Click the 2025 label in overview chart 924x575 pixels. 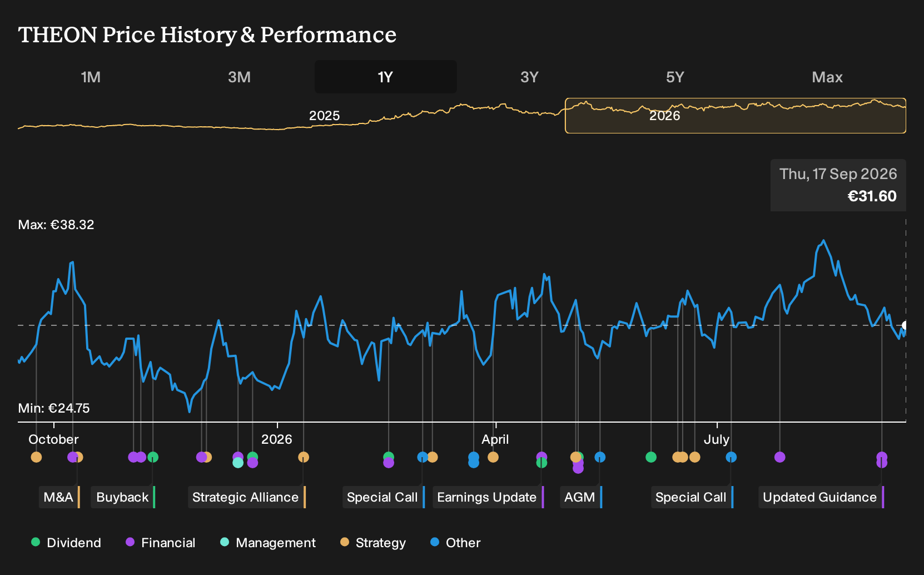point(325,116)
